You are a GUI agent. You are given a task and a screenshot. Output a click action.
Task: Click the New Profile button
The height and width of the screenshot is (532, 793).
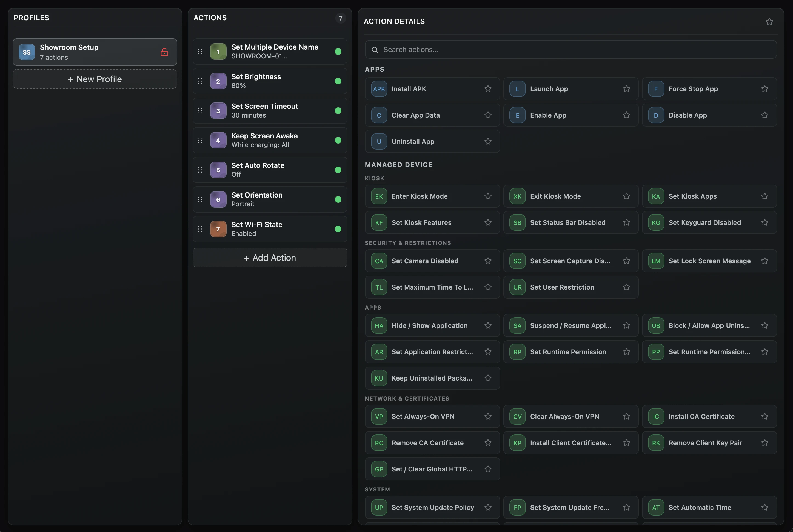(x=95, y=79)
